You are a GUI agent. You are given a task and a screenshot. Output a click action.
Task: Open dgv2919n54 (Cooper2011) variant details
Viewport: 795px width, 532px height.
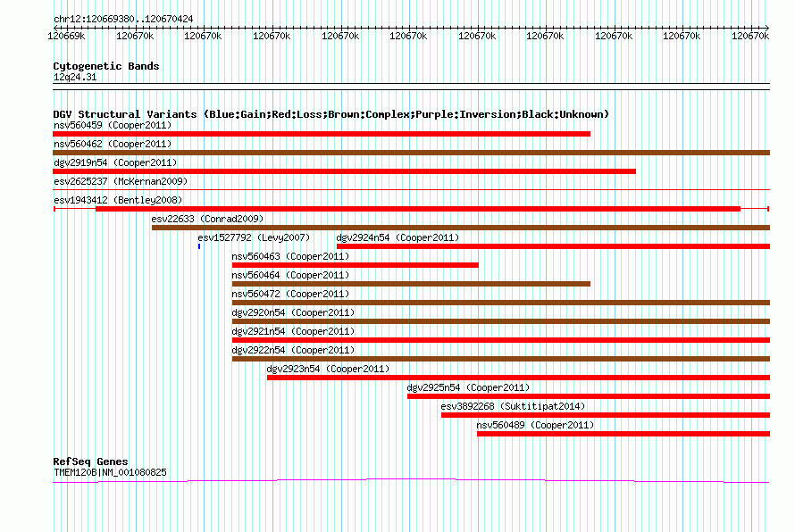coord(115,162)
